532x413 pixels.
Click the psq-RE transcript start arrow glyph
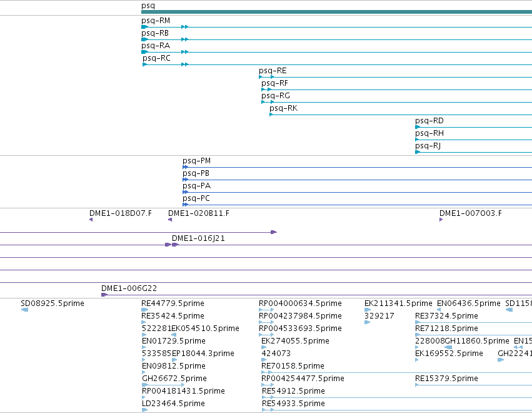[261, 77]
